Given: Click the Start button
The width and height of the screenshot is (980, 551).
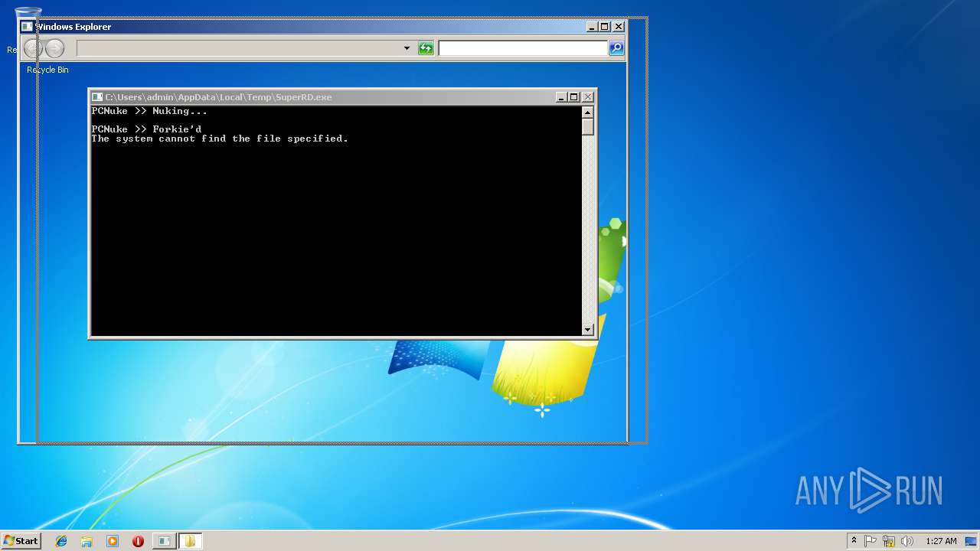Looking at the screenshot, I should coord(21,541).
